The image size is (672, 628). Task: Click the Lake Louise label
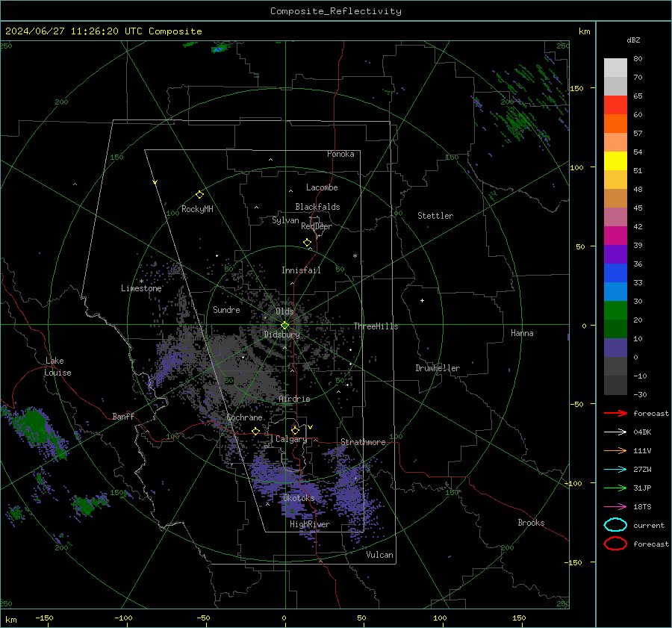point(57,367)
